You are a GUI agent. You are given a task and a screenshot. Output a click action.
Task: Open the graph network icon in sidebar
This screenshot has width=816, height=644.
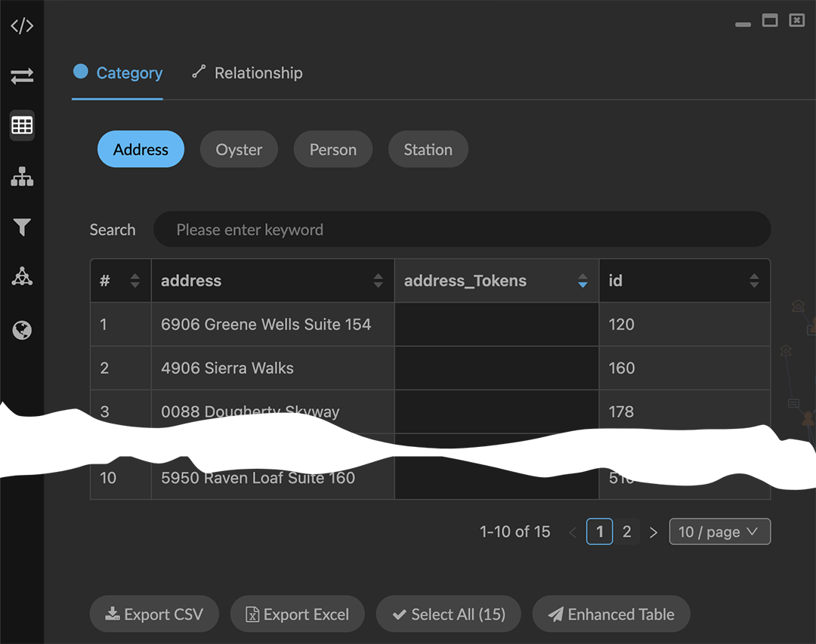point(22,277)
